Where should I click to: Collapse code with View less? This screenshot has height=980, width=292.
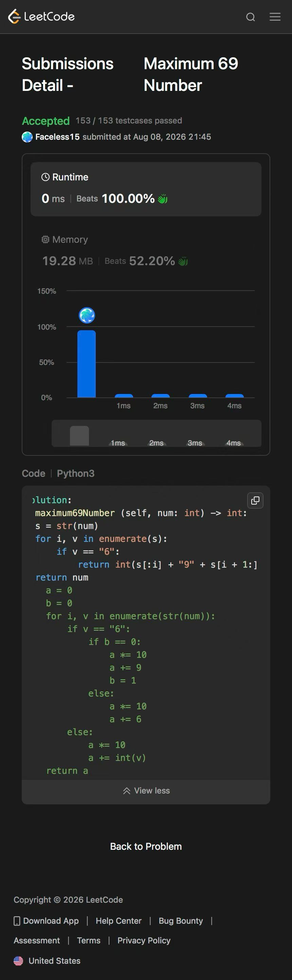tap(146, 790)
